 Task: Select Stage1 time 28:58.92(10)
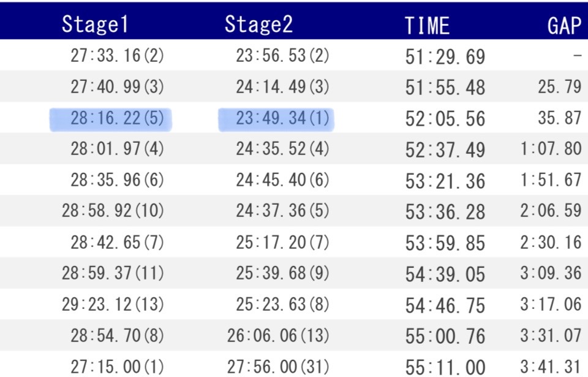[x=113, y=211]
